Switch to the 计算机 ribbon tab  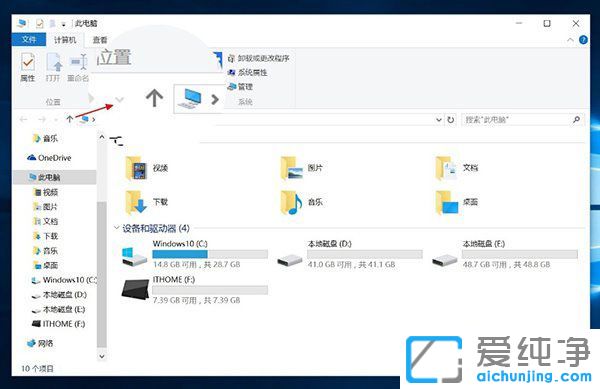(65, 40)
